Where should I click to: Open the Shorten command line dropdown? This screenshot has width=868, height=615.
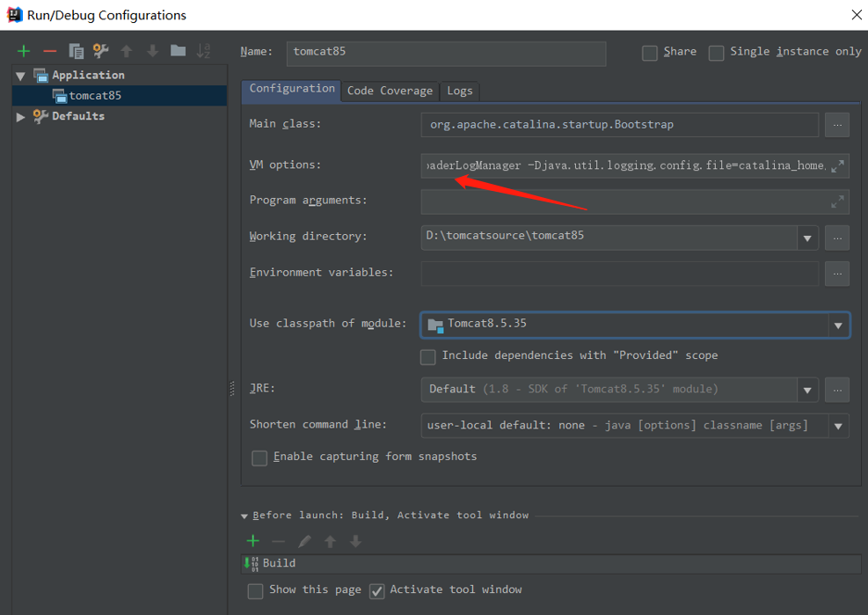pyautogui.click(x=838, y=426)
